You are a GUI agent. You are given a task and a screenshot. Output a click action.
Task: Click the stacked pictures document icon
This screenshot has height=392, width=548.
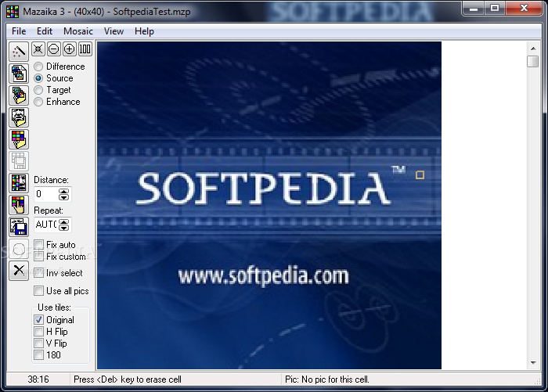[19, 74]
